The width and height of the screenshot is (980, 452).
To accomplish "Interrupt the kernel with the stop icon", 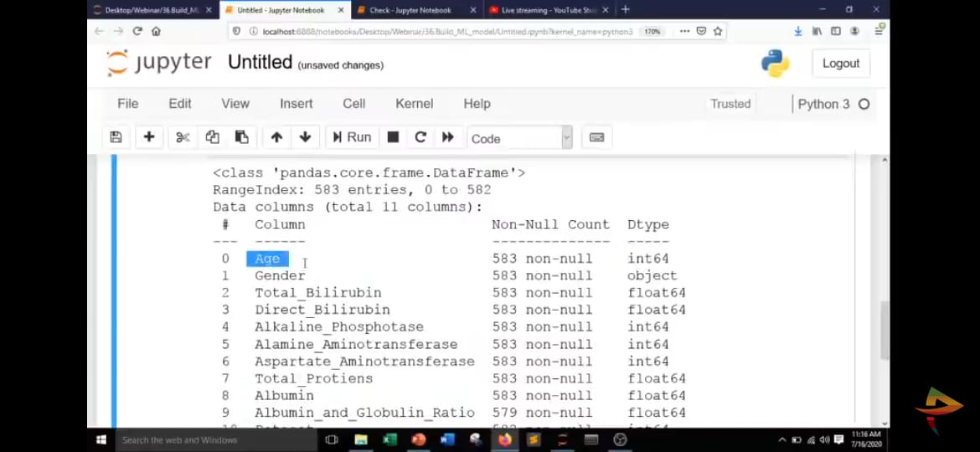I will point(393,137).
